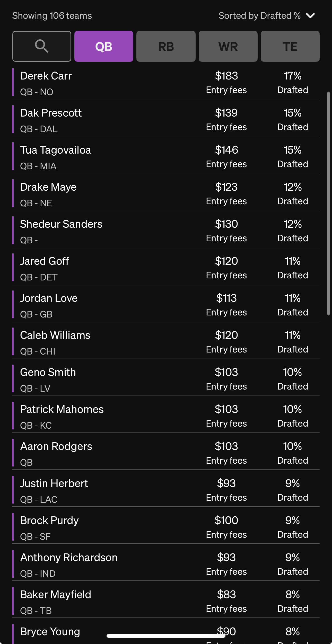The height and width of the screenshot is (644, 332).
Task: Tap the home indicator bar at bottom
Action: pyautogui.click(x=166, y=636)
